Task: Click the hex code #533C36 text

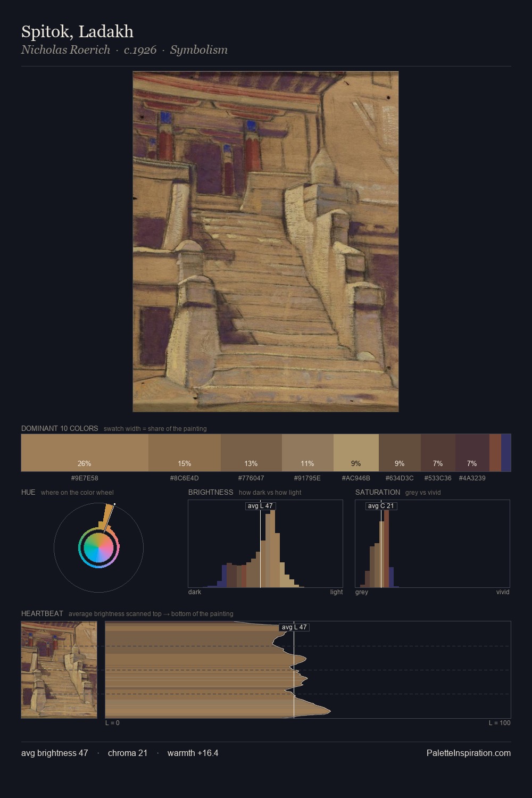Action: tap(438, 478)
